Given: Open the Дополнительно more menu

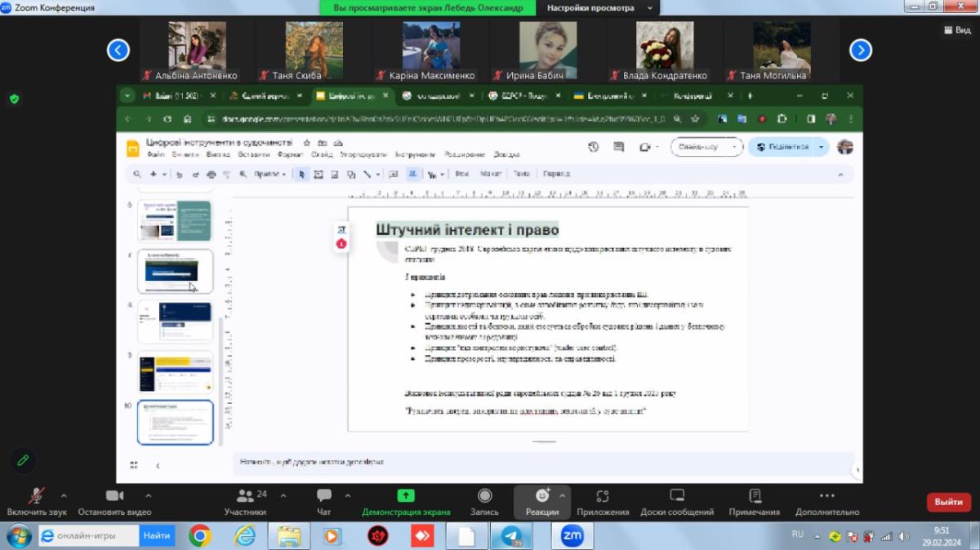Looking at the screenshot, I should [x=826, y=496].
